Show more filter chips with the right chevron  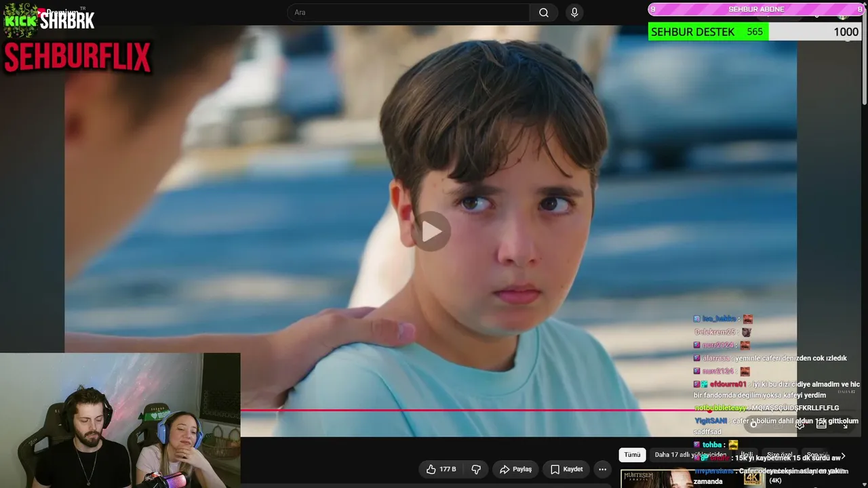coord(843,455)
